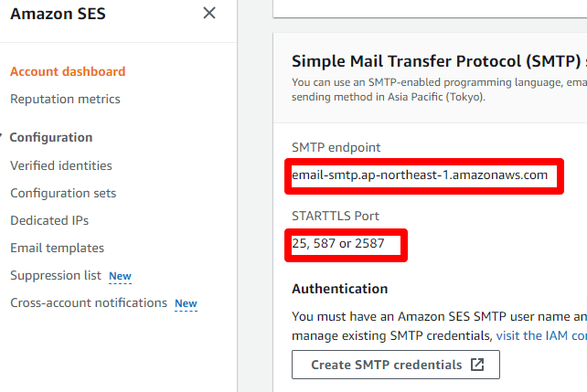
Task: Click the New badge beside Suppression list
Action: pyautogui.click(x=120, y=277)
